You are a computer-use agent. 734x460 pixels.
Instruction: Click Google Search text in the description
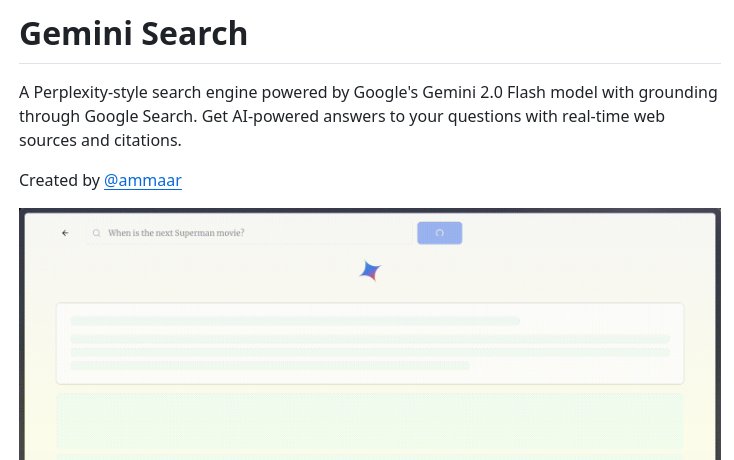tap(140, 116)
